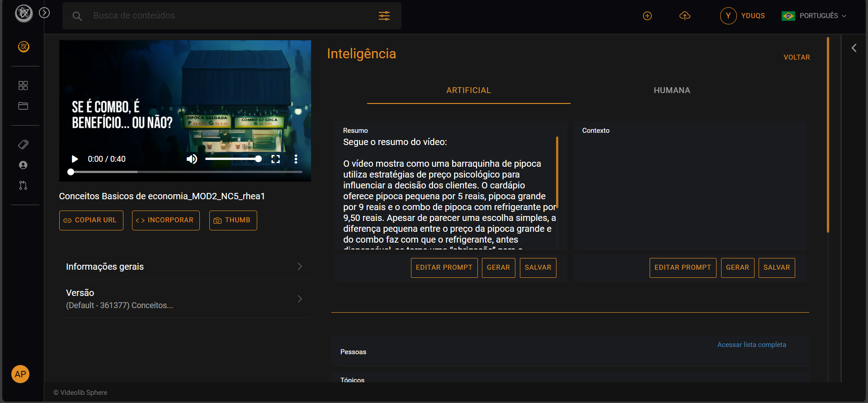Image resolution: width=868 pixels, height=403 pixels.
Task: Enter fullscreen mode on the video
Action: (x=275, y=159)
